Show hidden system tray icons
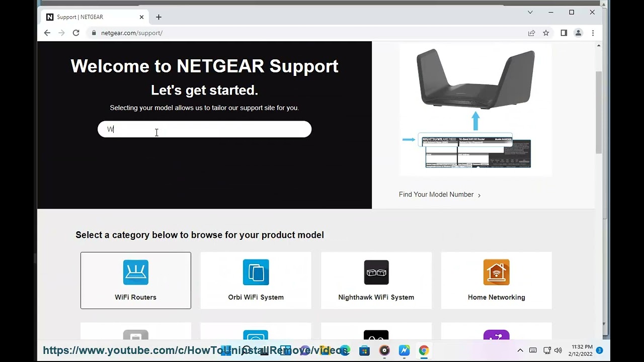Image resolution: width=644 pixels, height=362 pixels. point(520,350)
